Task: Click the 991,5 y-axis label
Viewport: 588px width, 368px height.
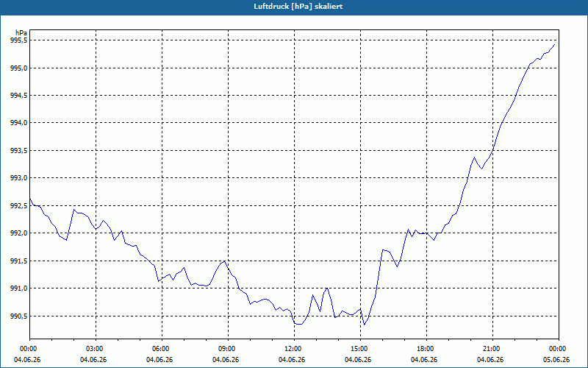Action: click(18, 261)
